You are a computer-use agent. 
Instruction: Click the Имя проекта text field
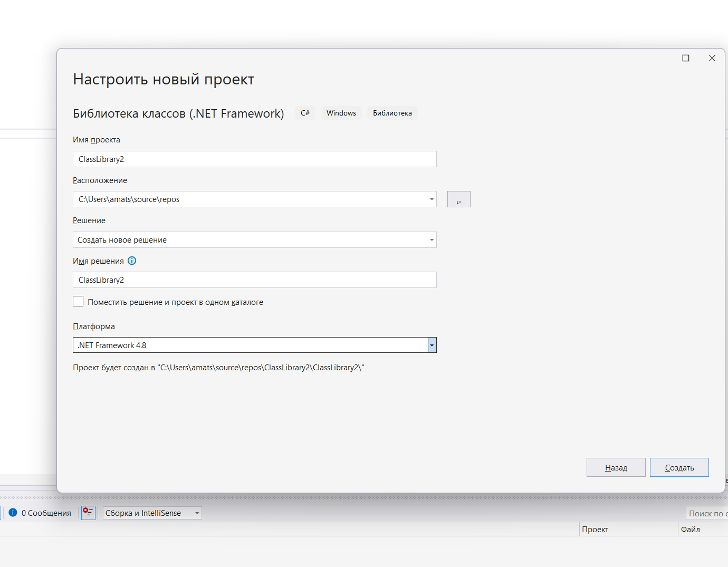point(254,159)
